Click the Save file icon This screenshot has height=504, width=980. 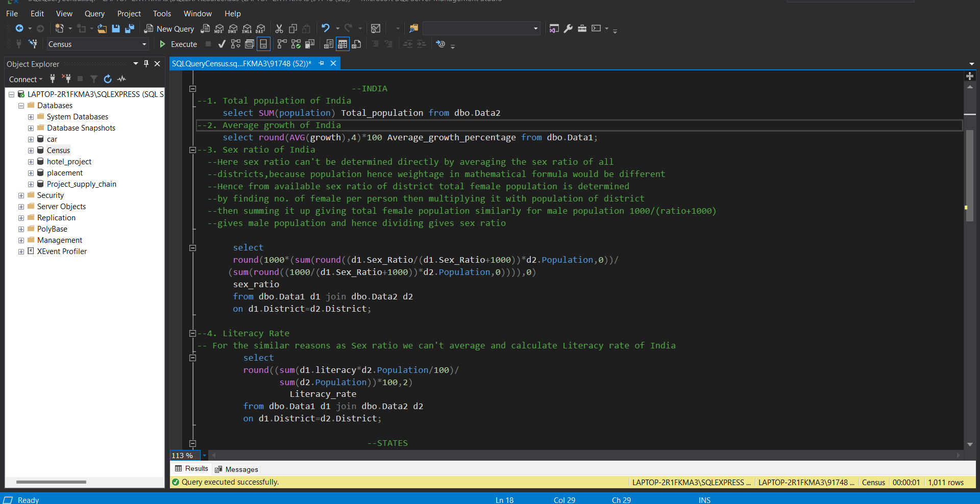click(x=116, y=29)
